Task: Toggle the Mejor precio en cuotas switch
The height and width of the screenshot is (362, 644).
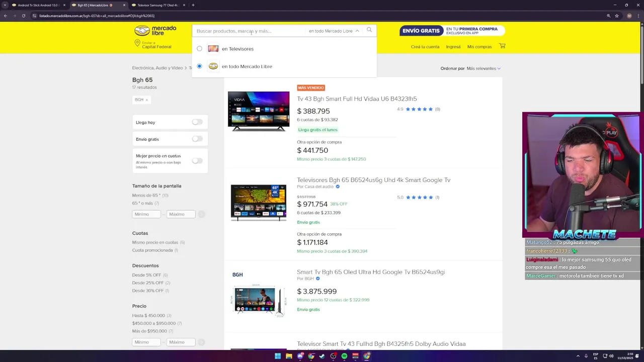Action: (197, 161)
